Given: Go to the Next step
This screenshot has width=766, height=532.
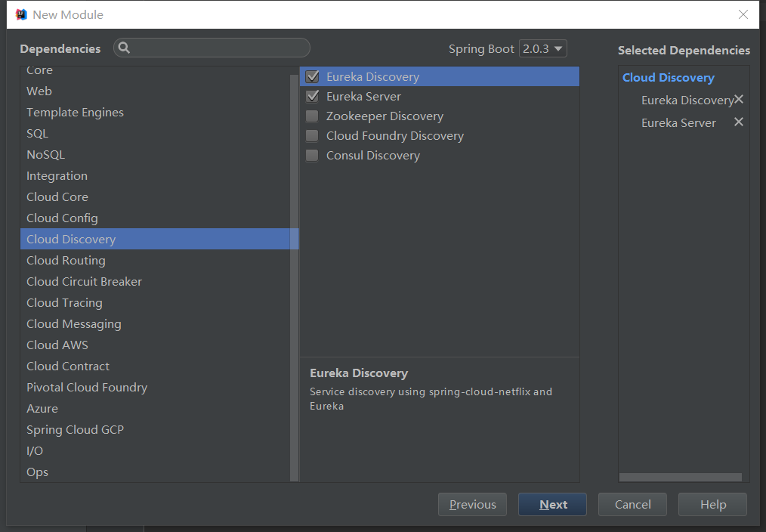Looking at the screenshot, I should [552, 504].
